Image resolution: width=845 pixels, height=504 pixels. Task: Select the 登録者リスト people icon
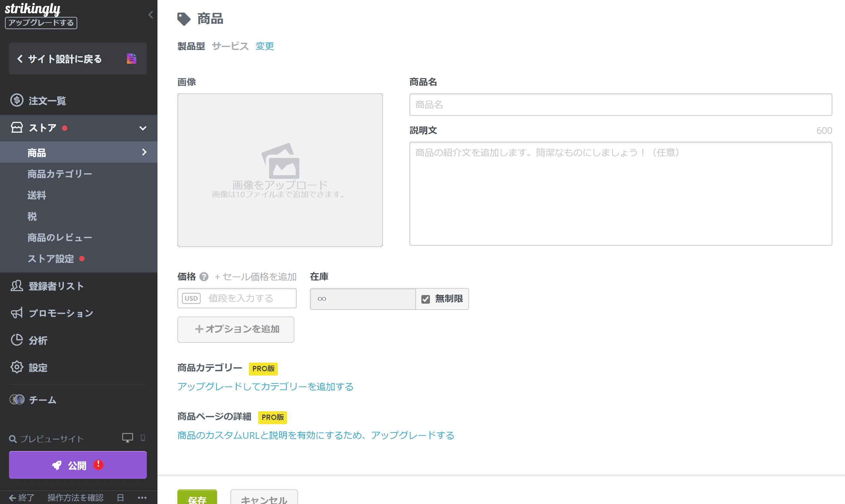pos(17,286)
